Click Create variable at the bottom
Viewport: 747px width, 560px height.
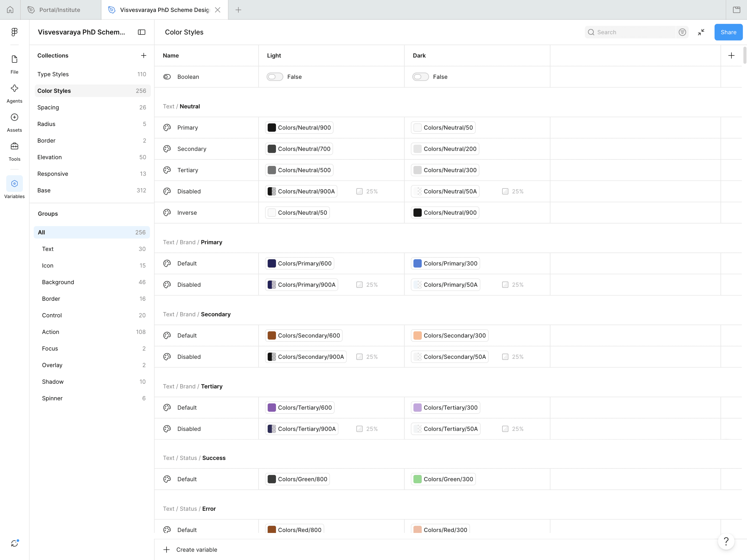(190, 549)
